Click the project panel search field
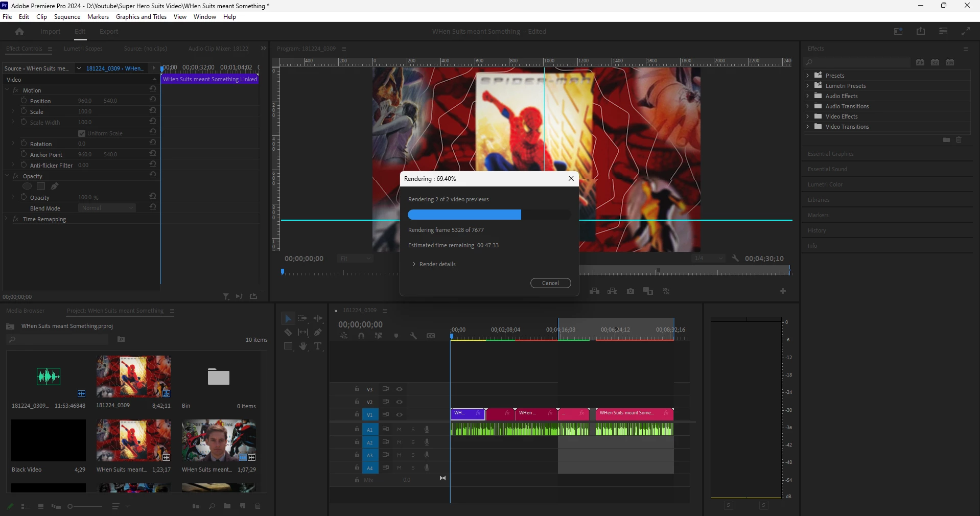 click(58, 339)
